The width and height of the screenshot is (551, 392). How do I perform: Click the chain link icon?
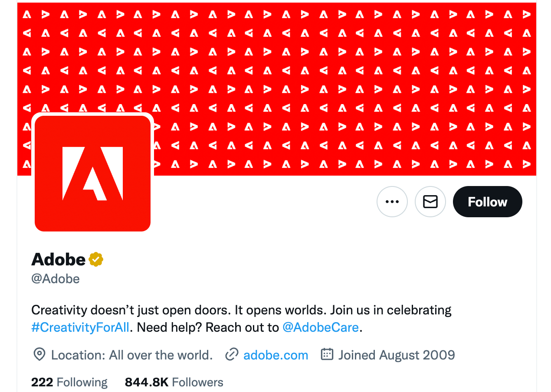click(232, 355)
